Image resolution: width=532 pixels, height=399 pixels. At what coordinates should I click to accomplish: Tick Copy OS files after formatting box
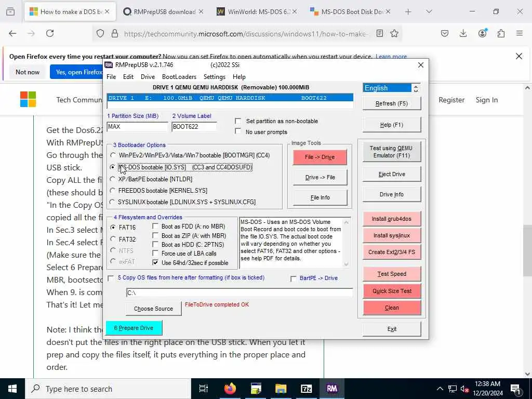pos(111,278)
